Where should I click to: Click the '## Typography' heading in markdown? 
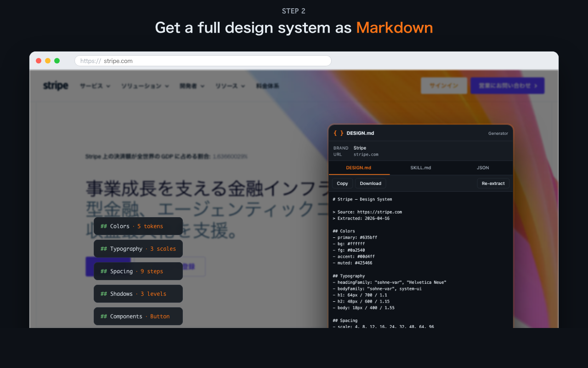point(349,276)
